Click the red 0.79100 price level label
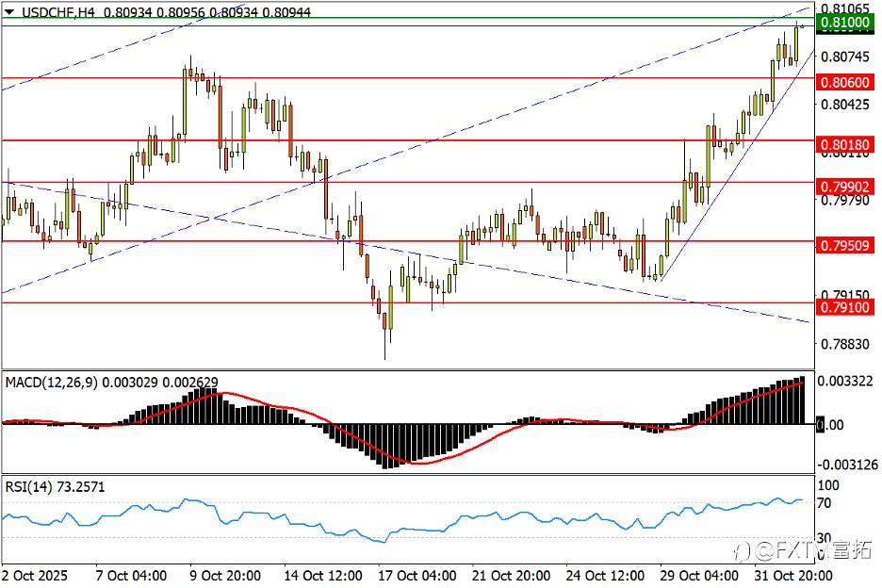The height and width of the screenshot is (588, 882). 845,307
